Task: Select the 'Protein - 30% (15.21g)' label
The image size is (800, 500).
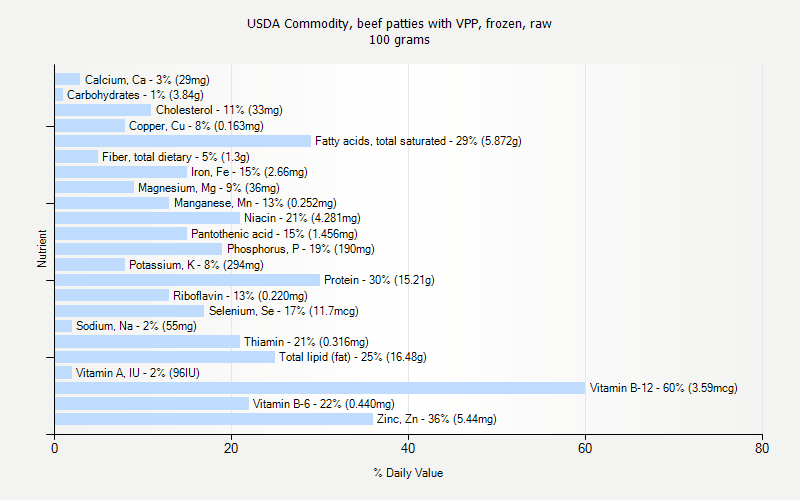Action: click(379, 280)
